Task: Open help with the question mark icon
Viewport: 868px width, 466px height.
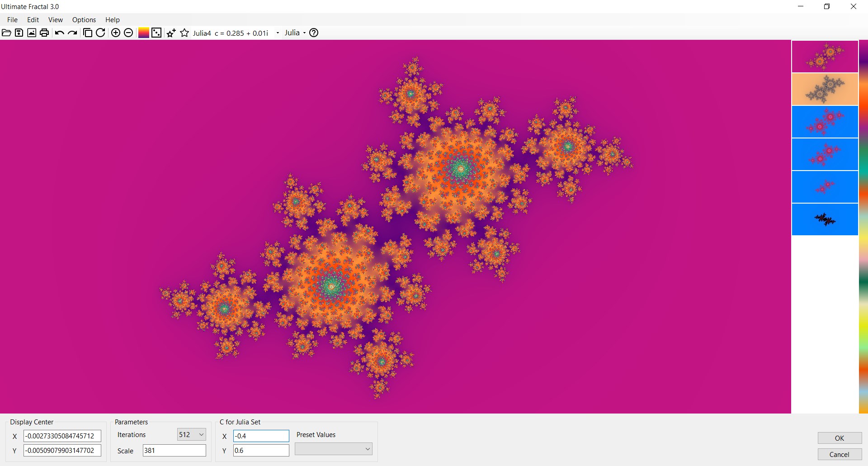Action: coord(314,33)
